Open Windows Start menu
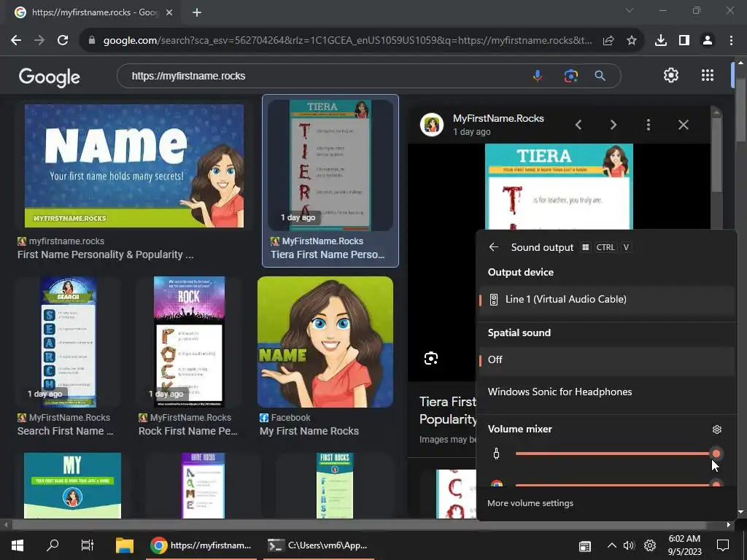 (18, 545)
